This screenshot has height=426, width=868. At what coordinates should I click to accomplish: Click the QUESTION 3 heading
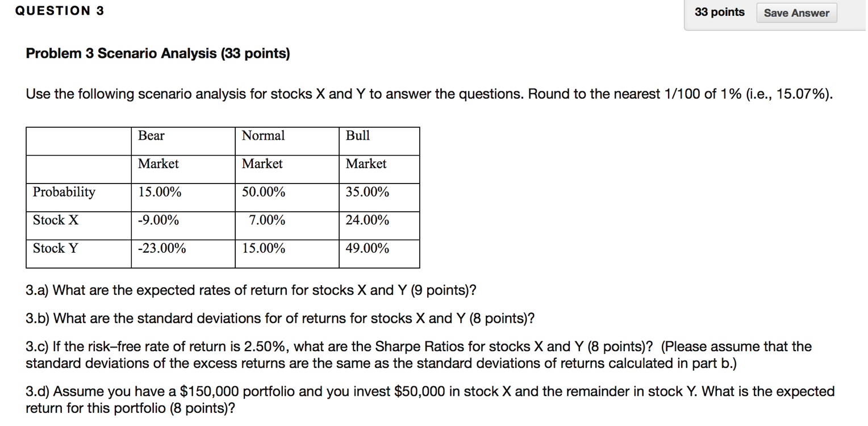coord(60,11)
